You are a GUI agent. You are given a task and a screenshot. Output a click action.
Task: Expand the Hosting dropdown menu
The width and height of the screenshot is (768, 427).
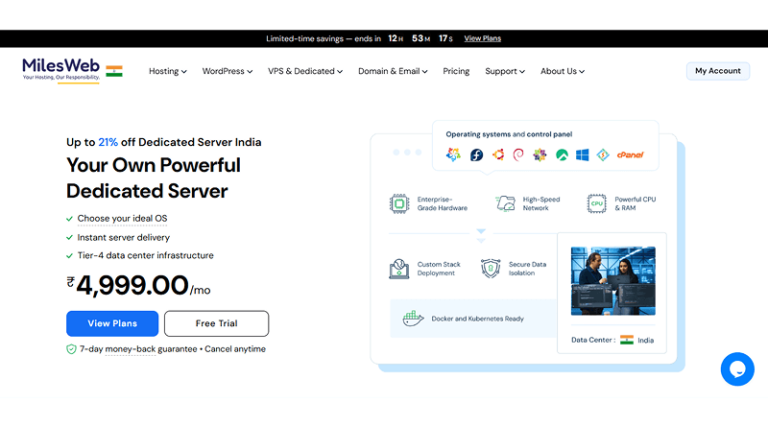[x=168, y=71]
